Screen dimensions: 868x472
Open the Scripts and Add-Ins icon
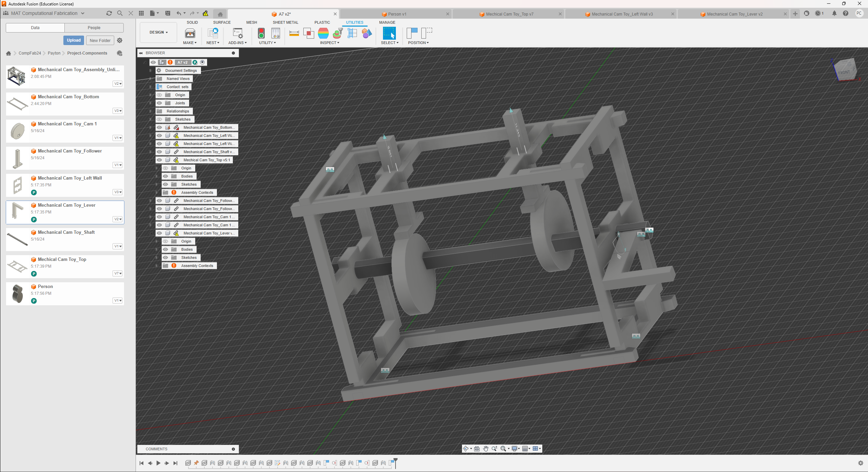point(238,33)
